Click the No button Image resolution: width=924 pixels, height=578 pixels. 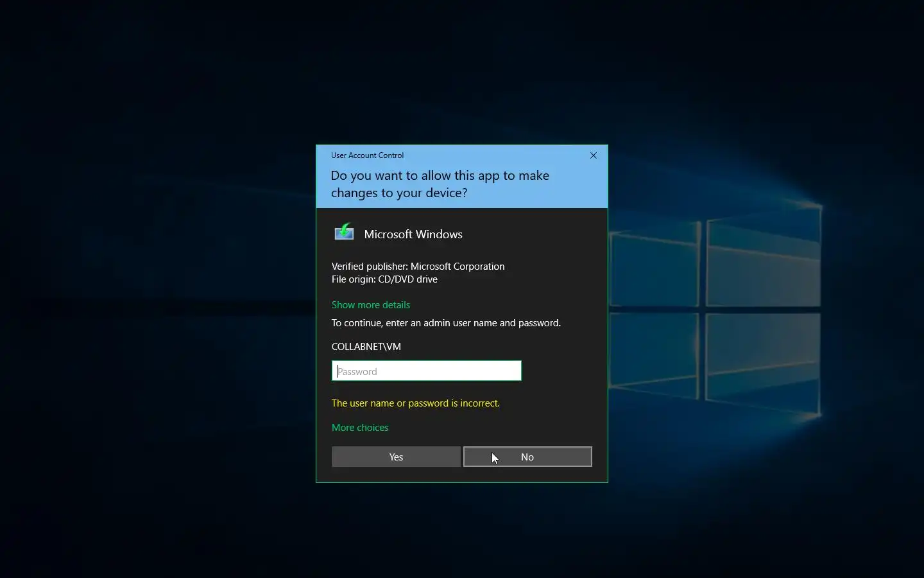coord(527,457)
